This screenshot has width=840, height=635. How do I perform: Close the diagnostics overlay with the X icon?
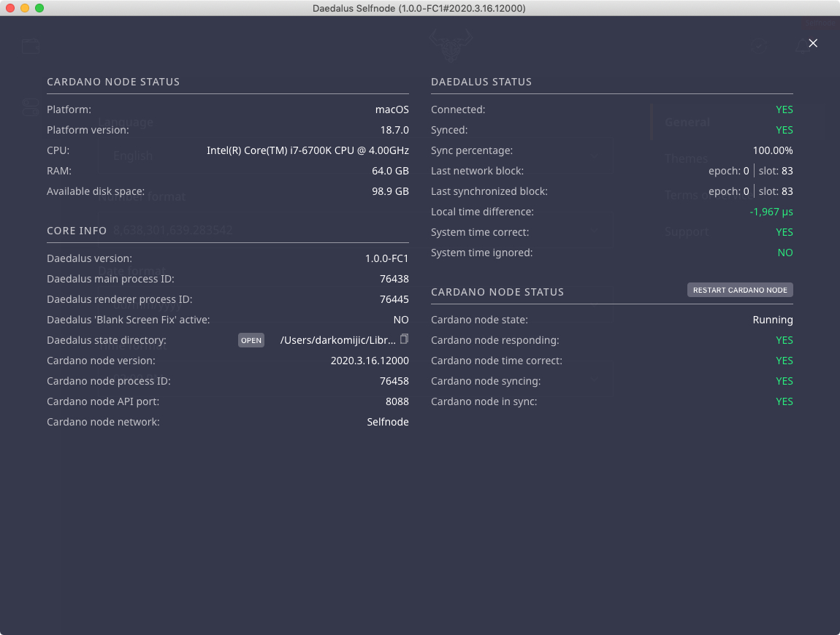pyautogui.click(x=813, y=43)
